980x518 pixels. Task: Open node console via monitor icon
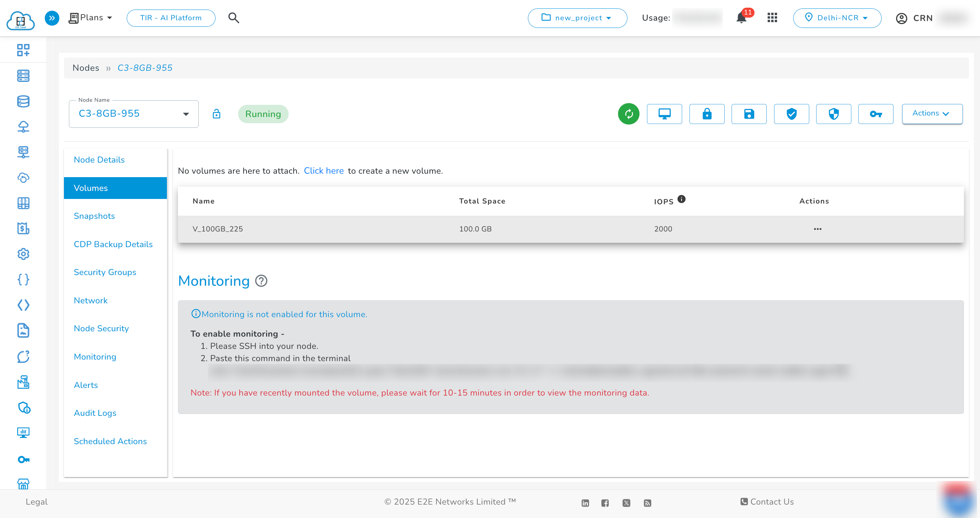[664, 114]
